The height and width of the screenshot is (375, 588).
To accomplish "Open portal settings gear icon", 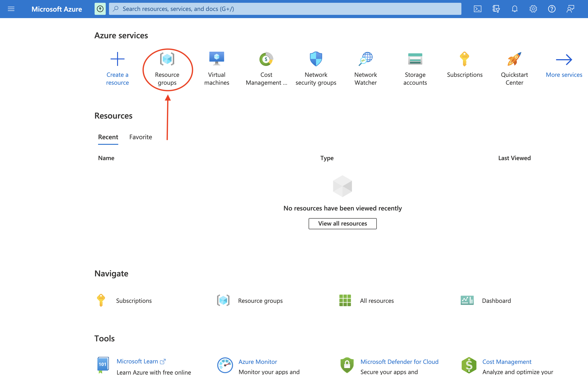I will (x=533, y=9).
